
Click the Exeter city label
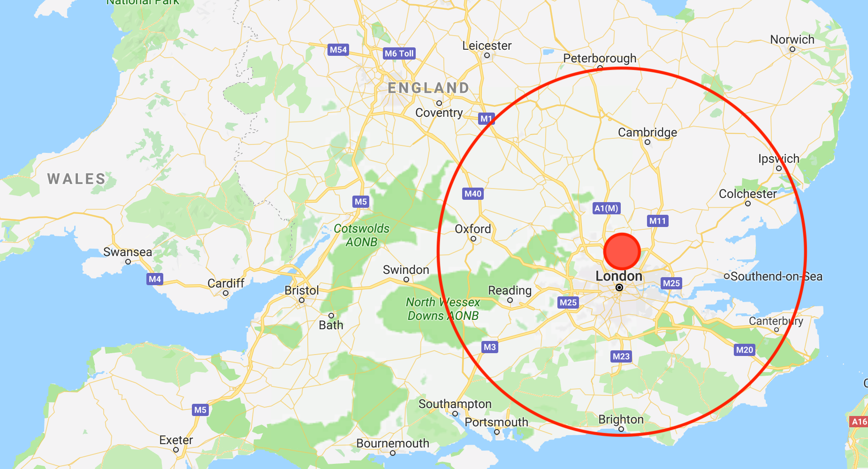click(176, 440)
